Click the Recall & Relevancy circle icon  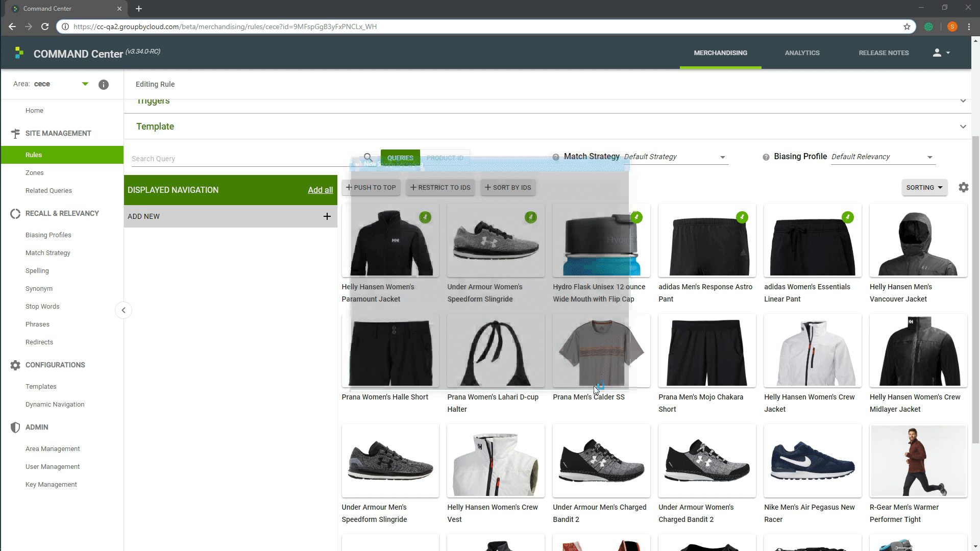pos(15,214)
